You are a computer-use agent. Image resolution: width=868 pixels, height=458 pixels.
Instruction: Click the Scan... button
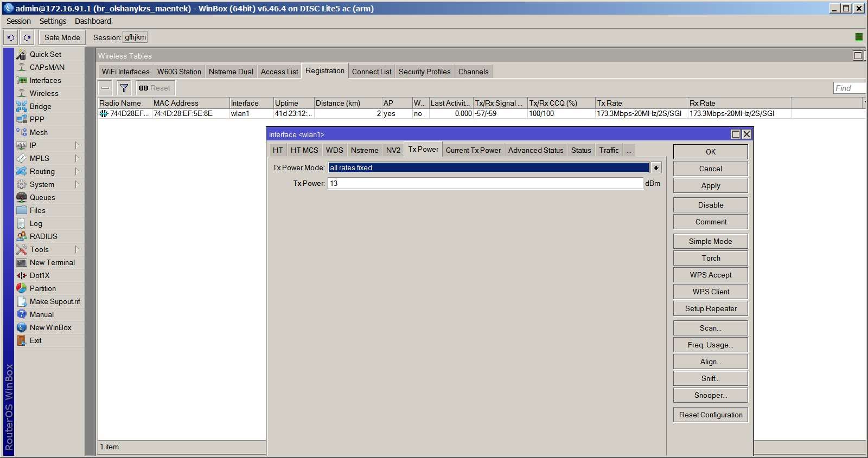tap(711, 328)
